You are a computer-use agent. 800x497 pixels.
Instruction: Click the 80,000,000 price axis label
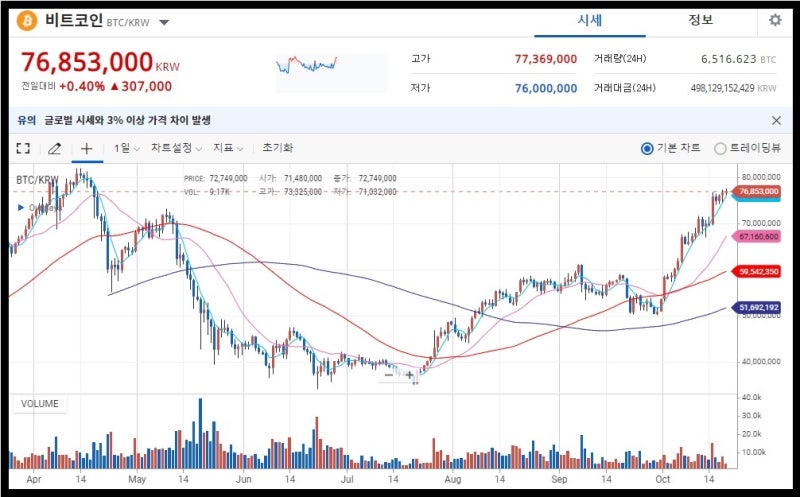pyautogui.click(x=761, y=177)
